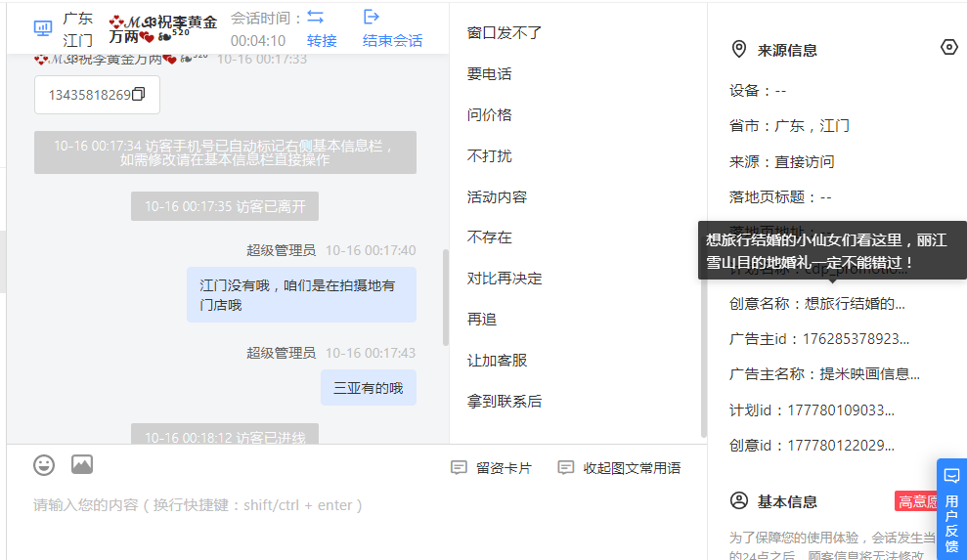Select quick reply 不打扰
This screenshot has width=967, height=560.
(x=490, y=156)
